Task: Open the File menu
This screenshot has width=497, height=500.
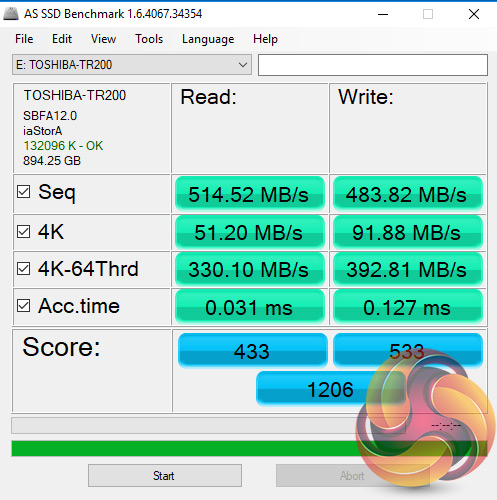Action: click(24, 39)
